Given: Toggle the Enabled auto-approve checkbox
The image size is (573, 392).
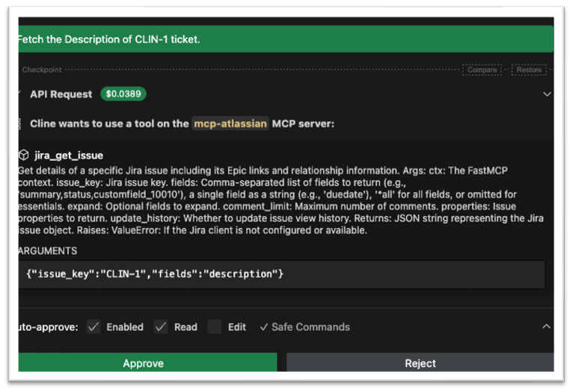Looking at the screenshot, I should click(x=94, y=327).
